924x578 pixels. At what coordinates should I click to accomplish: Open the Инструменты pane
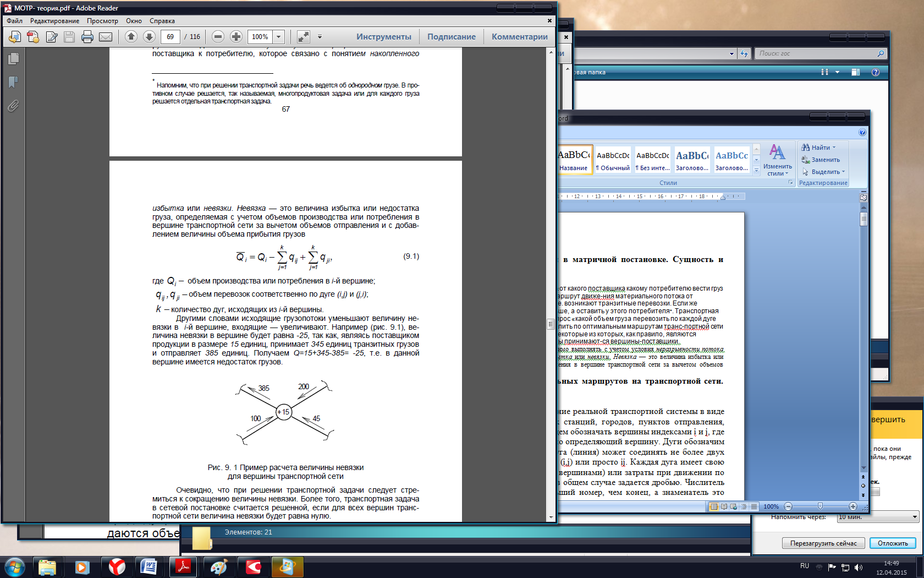click(383, 37)
